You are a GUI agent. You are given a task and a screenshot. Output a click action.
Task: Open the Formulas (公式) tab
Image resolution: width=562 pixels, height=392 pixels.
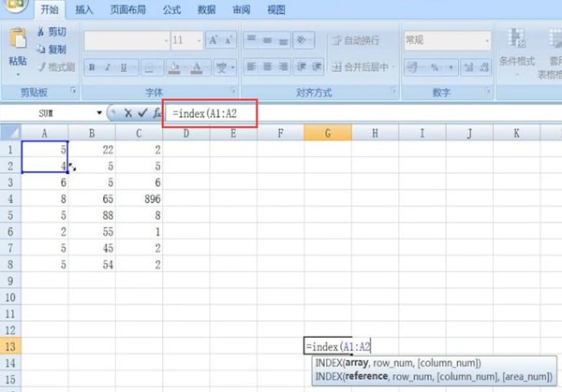pos(170,9)
